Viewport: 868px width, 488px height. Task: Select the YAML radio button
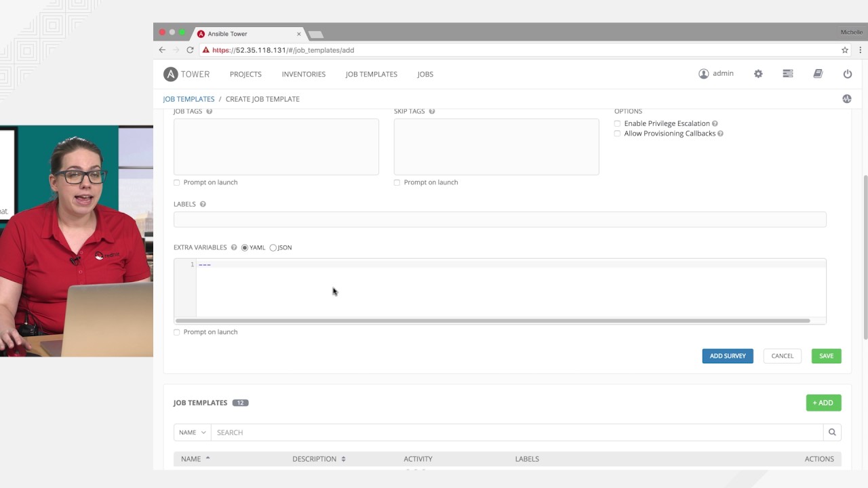point(245,247)
